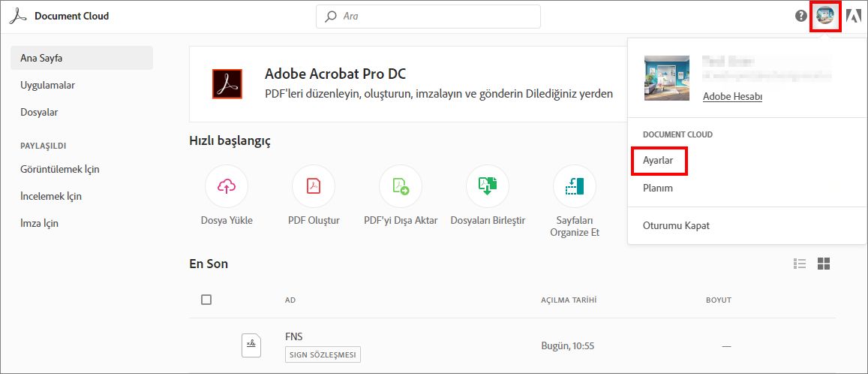
Task: Switch to grid view icon
Action: [824, 264]
